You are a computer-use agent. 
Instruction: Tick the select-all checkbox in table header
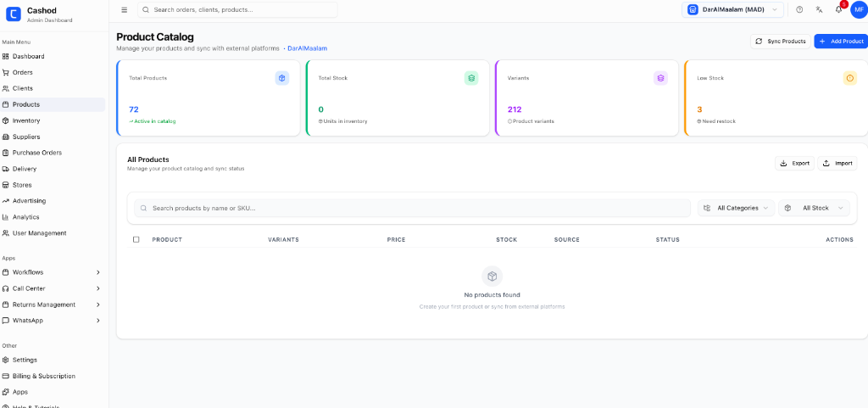[136, 239]
